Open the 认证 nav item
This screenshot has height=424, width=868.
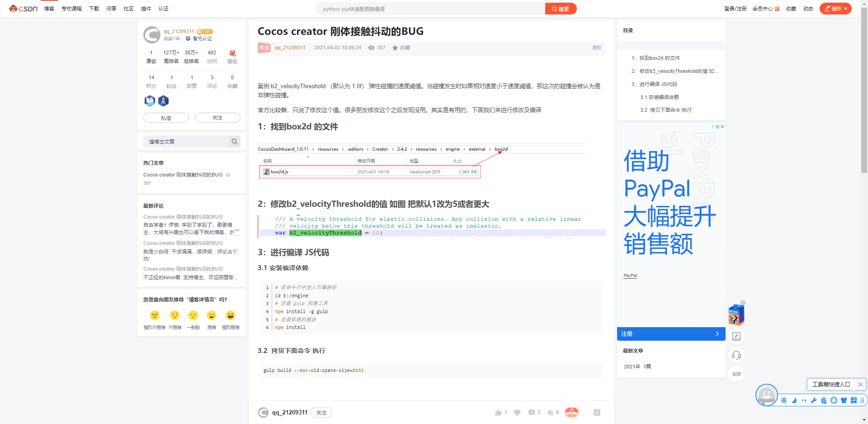[x=163, y=9]
